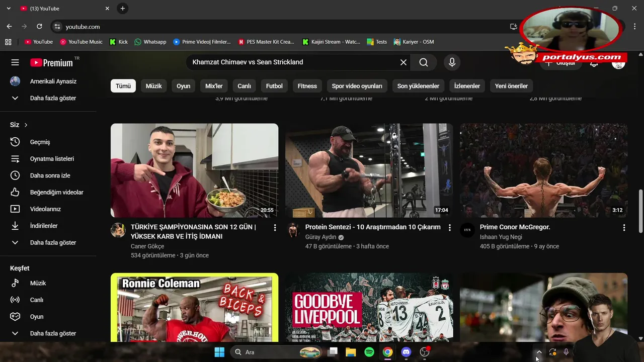Open the Chrome apps grid icon
The width and height of the screenshot is (644, 362).
pos(8,42)
